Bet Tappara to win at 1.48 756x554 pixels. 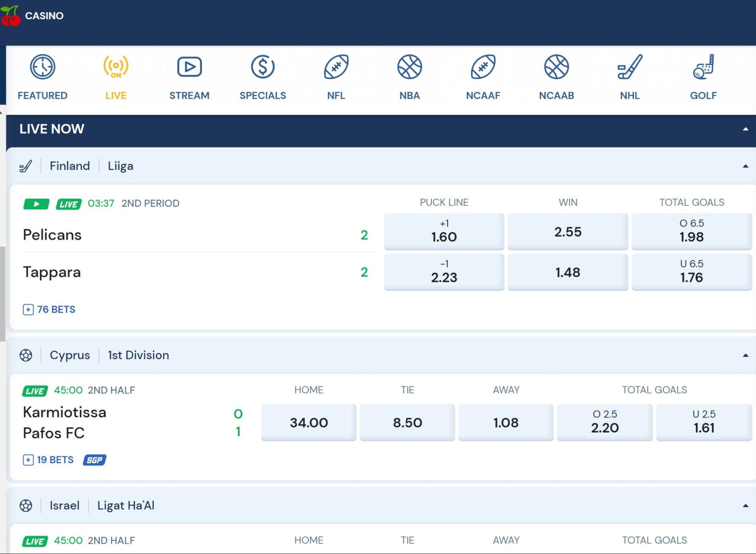[568, 272]
